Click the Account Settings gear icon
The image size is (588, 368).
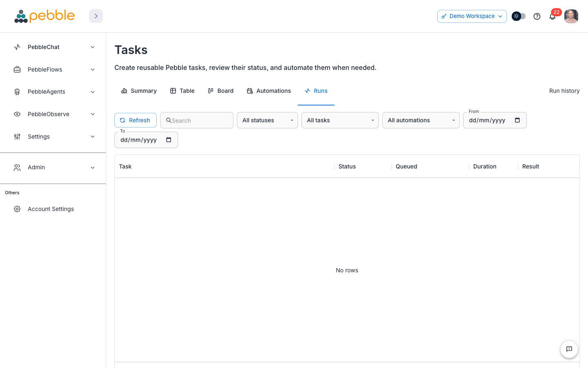pos(17,209)
